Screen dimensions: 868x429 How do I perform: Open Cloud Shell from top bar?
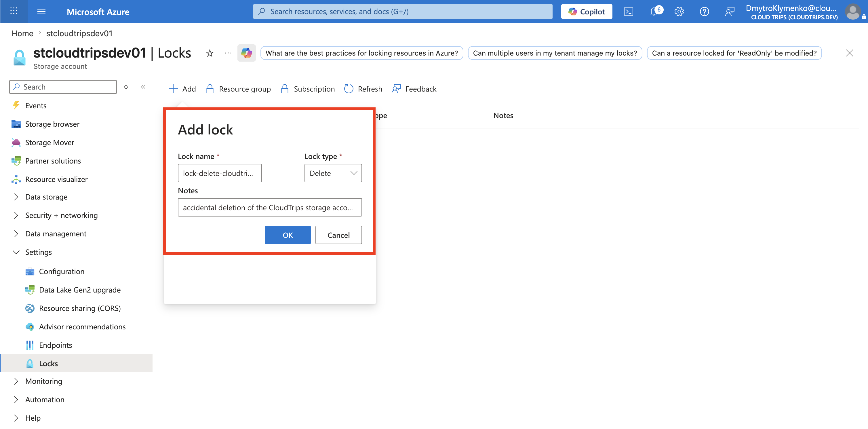click(629, 12)
